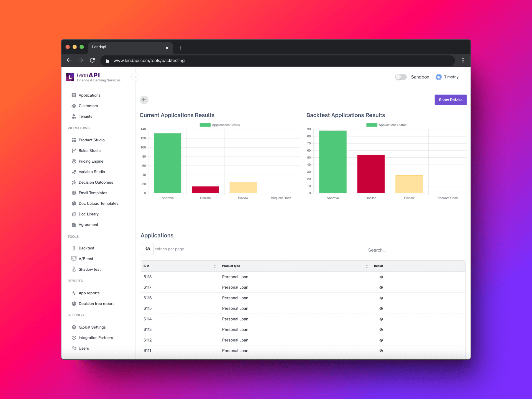
Task: Click the Show Details button
Action: (x=451, y=100)
